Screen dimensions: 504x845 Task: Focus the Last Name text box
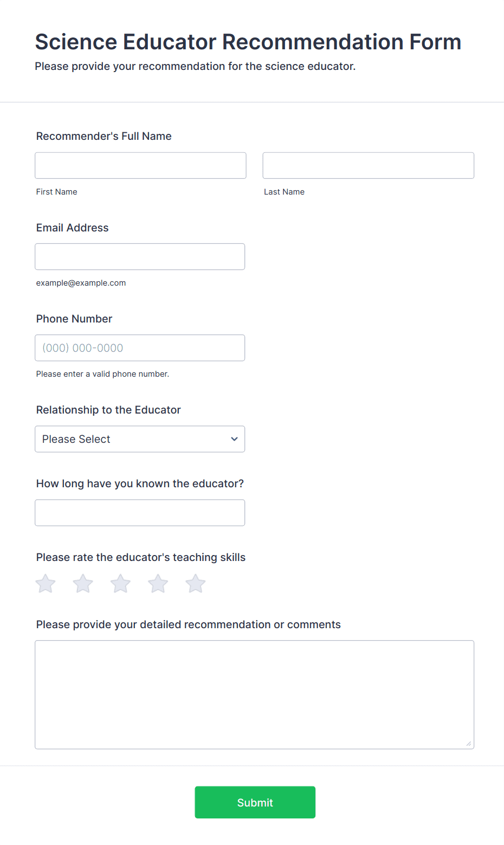pos(368,165)
